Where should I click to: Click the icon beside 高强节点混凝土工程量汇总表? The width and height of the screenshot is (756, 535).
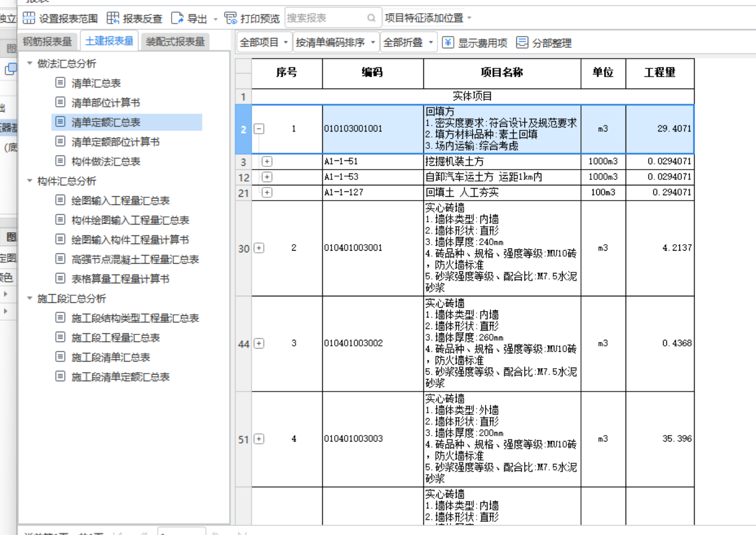(x=60, y=259)
